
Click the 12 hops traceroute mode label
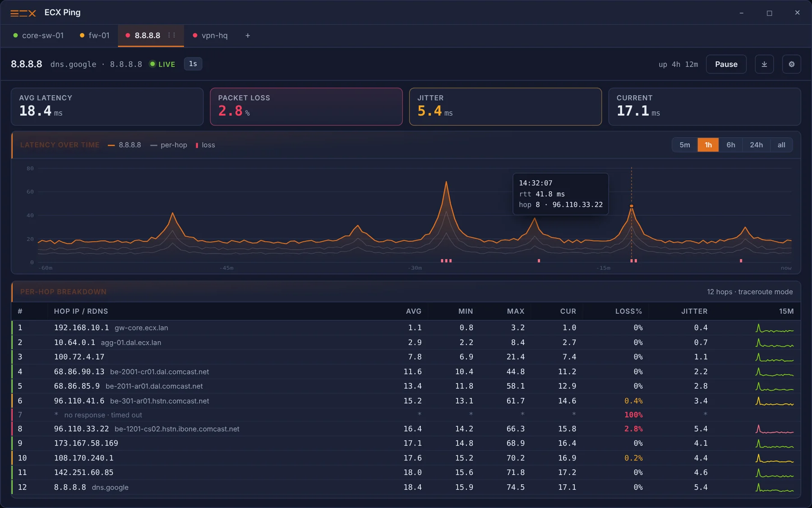[750, 292]
